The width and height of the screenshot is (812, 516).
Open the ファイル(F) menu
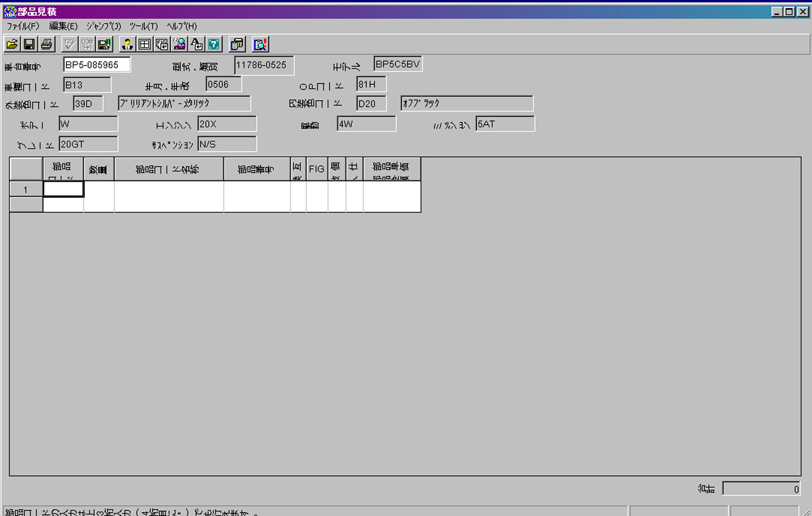click(23, 26)
